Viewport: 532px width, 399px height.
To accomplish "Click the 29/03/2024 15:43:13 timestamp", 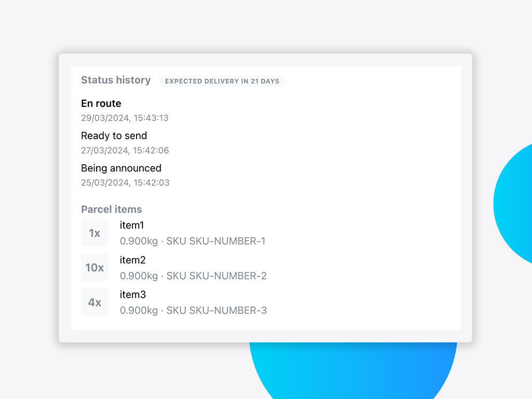I will (x=125, y=118).
